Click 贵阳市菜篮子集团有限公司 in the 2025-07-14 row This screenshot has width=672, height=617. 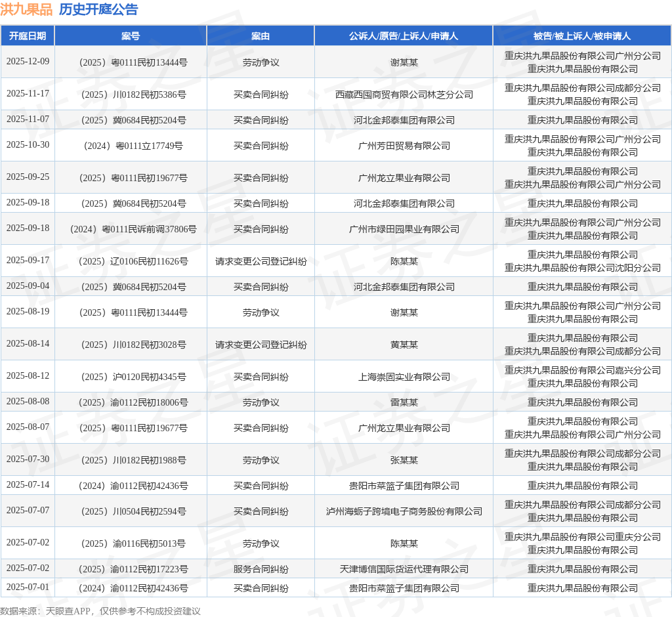click(404, 486)
